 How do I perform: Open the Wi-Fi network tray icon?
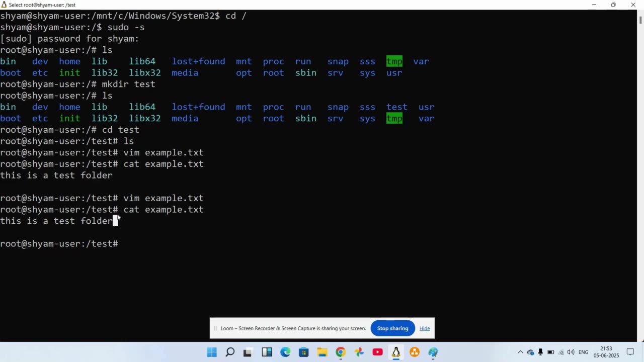coord(561,352)
